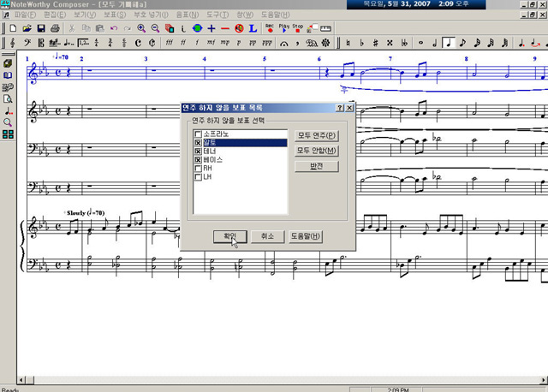Toggle the 소프라노 staff checkbox
This screenshot has height=392, width=548.
click(x=198, y=134)
